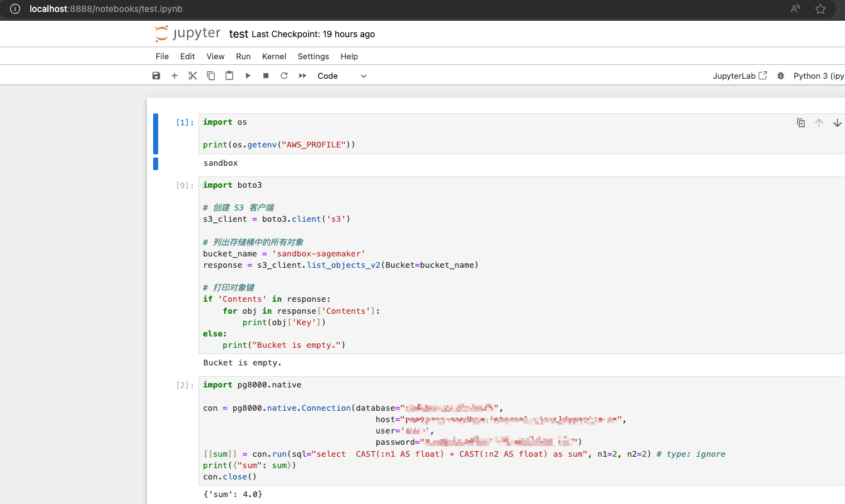
Task: Open the cell type dropdown showing Code
Action: tap(342, 76)
